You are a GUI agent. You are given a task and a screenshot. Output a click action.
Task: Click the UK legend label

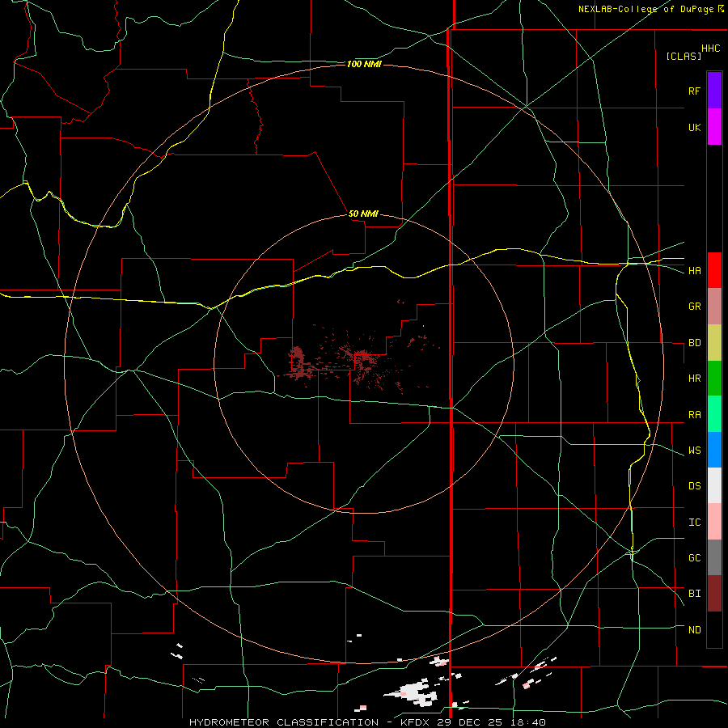point(694,127)
